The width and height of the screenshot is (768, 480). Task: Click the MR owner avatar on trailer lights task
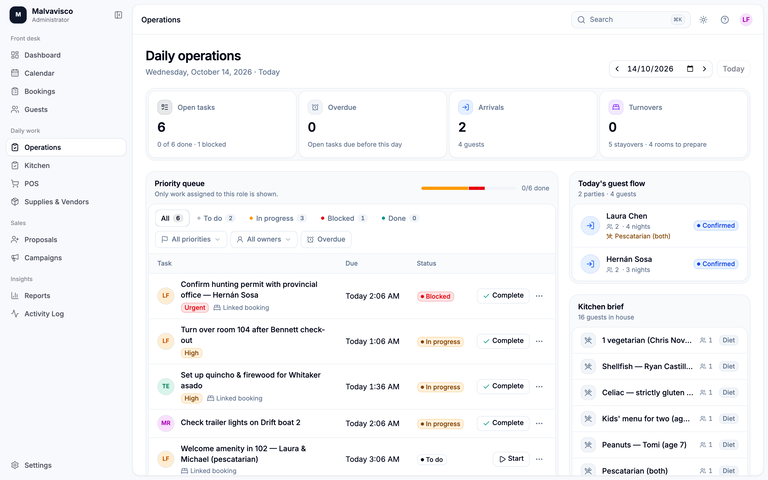(166, 423)
